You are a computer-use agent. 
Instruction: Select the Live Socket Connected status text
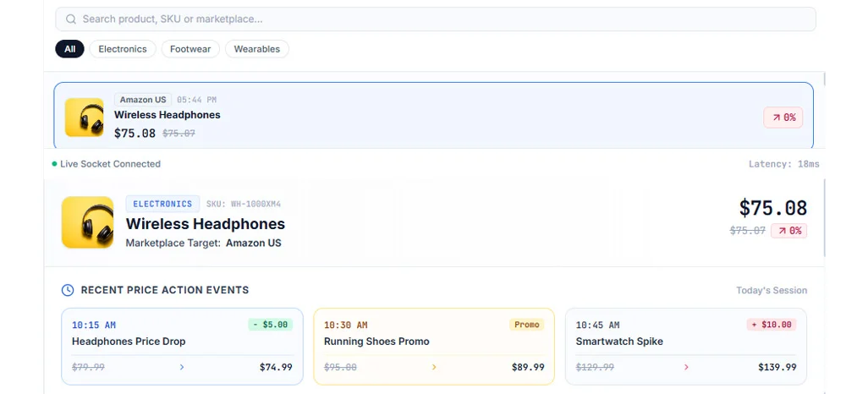pyautogui.click(x=110, y=164)
